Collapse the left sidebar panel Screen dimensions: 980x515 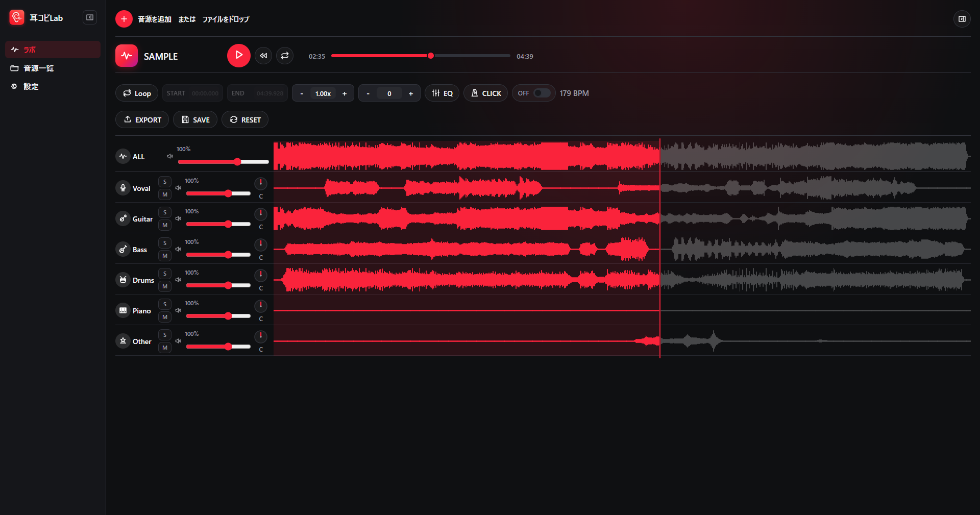[90, 17]
